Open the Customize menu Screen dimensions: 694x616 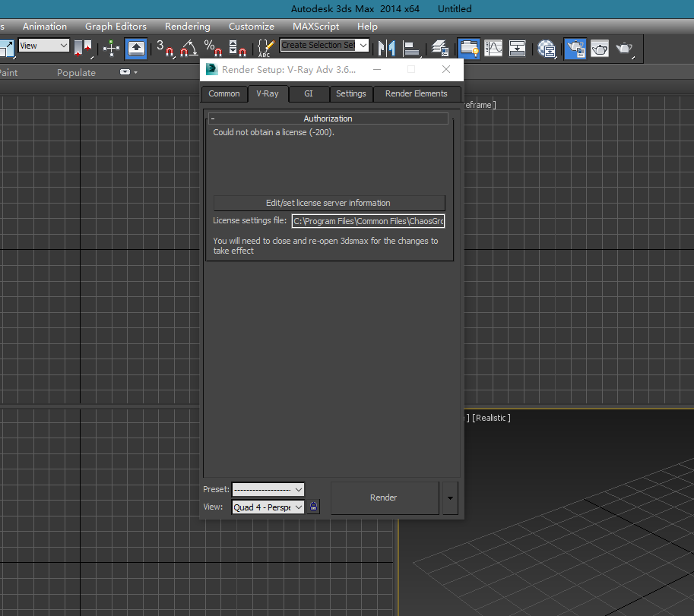pos(252,27)
